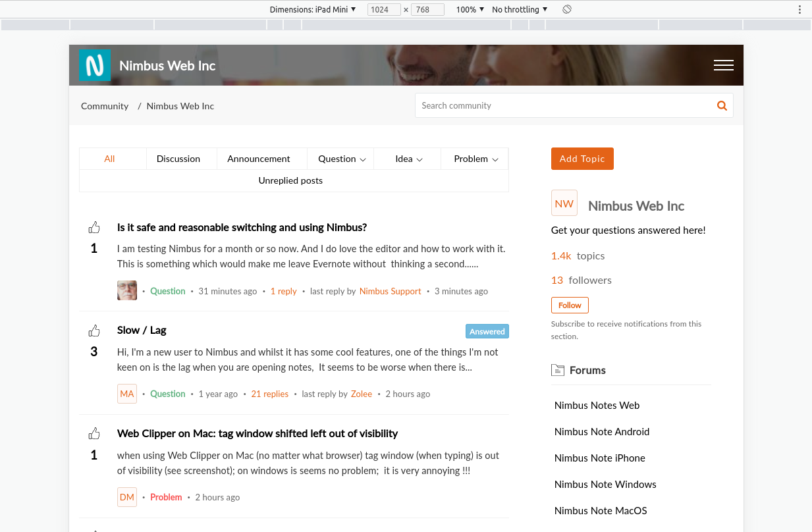Click the height field showing 768

(427, 9)
